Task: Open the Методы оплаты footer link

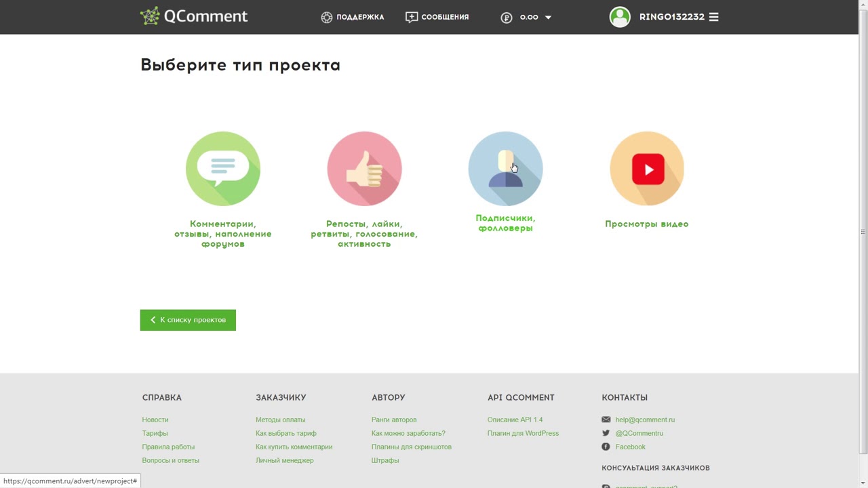Action: click(280, 420)
